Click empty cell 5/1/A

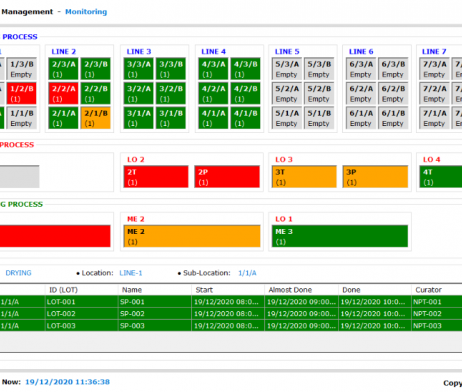pos(287,118)
